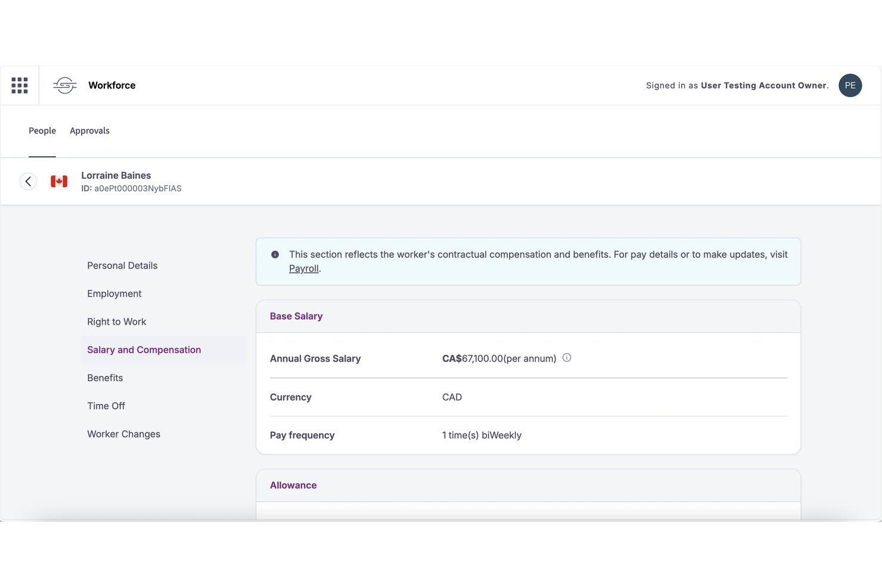This screenshot has width=882, height=588.
Task: Click the Allowance card heading
Action: click(293, 486)
